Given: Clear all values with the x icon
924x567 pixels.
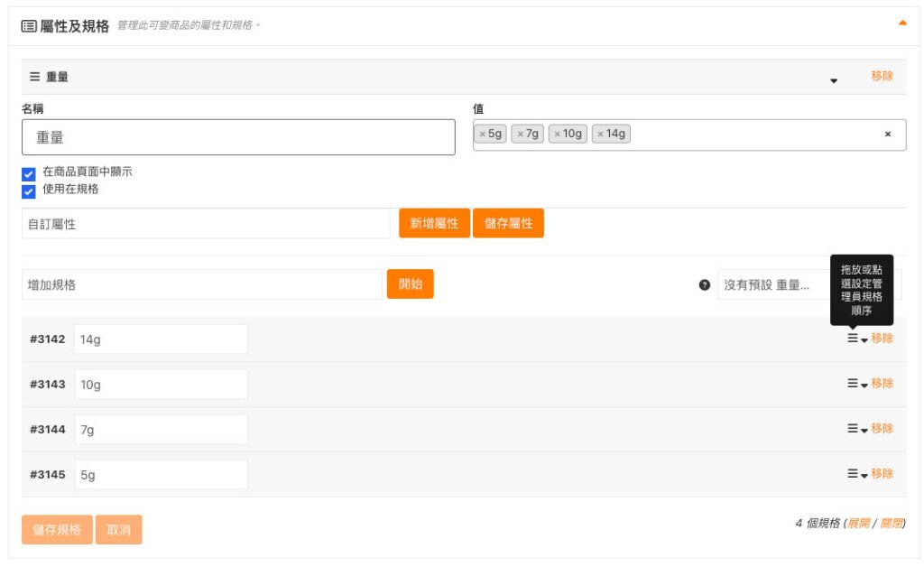Looking at the screenshot, I should pos(887,135).
